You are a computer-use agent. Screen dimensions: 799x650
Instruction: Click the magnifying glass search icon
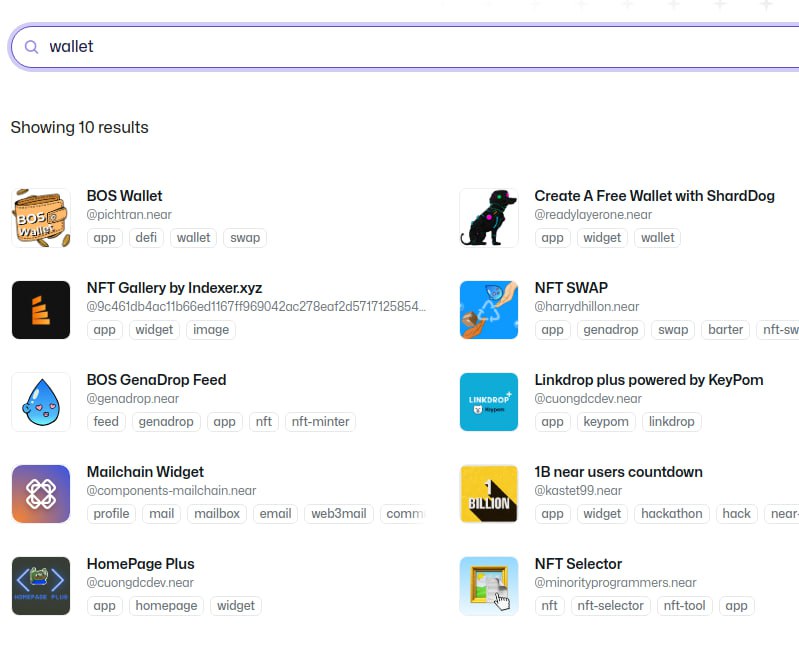32,47
